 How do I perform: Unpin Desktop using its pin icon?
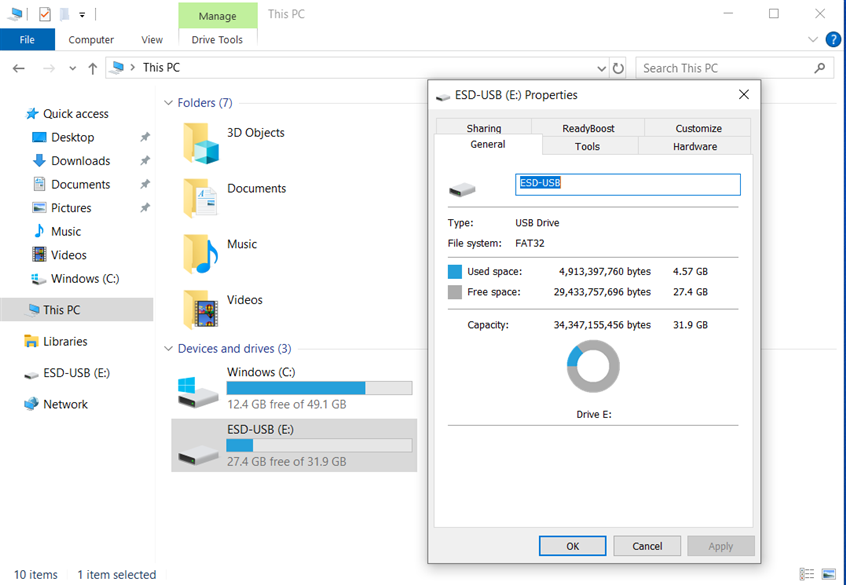145,137
